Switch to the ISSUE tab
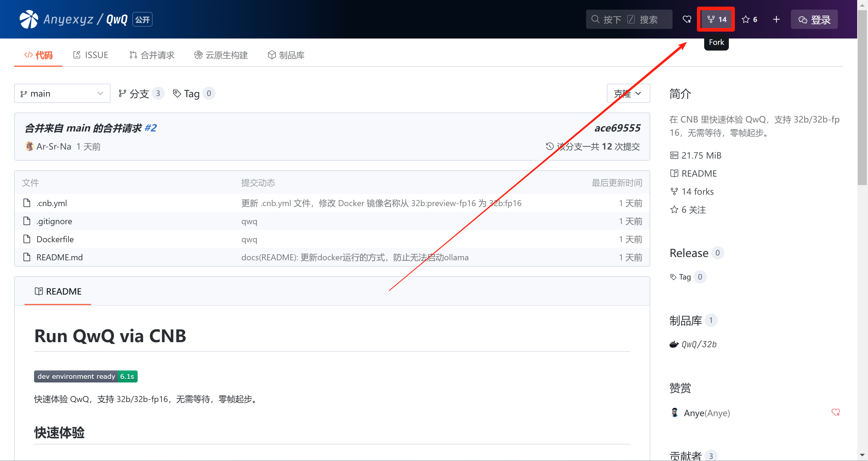The width and height of the screenshot is (868, 461). pyautogui.click(x=90, y=55)
